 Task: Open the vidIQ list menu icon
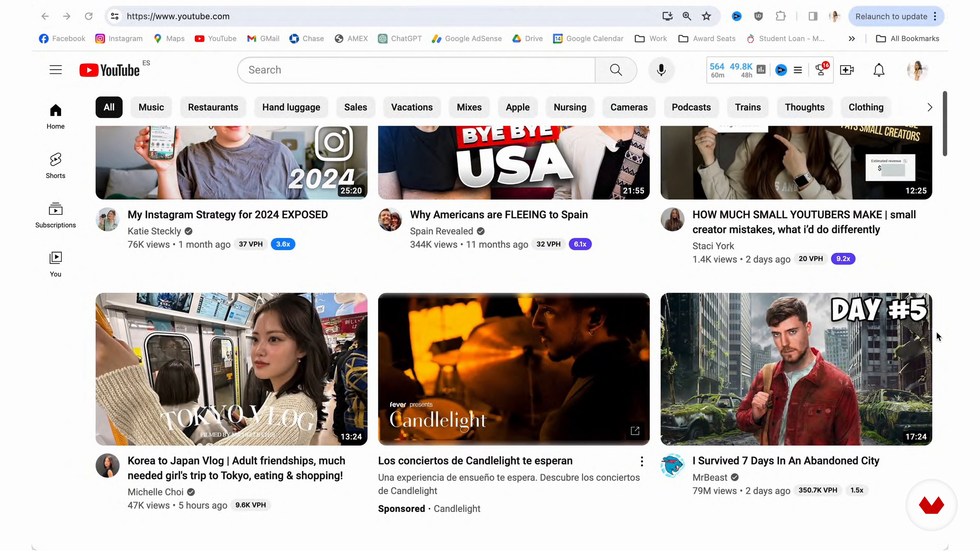(x=798, y=70)
